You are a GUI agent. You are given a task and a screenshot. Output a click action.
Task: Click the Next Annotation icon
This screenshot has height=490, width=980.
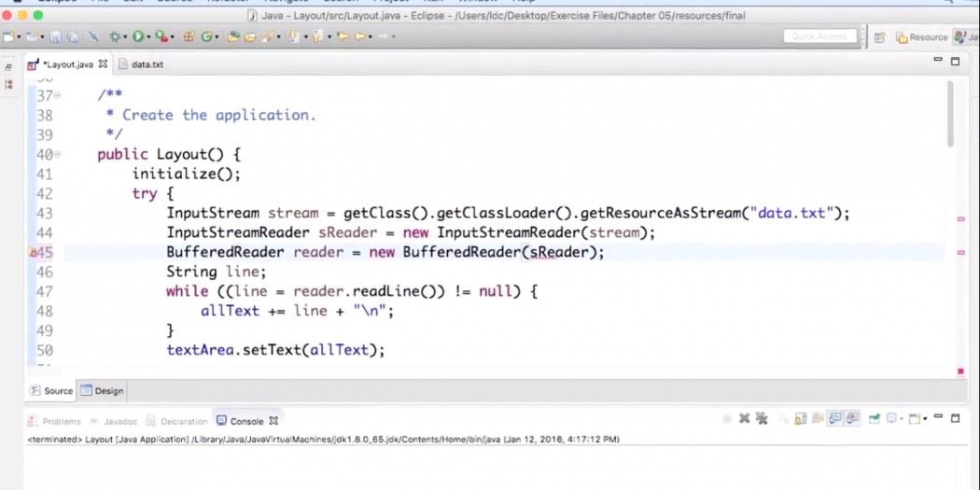click(x=294, y=37)
